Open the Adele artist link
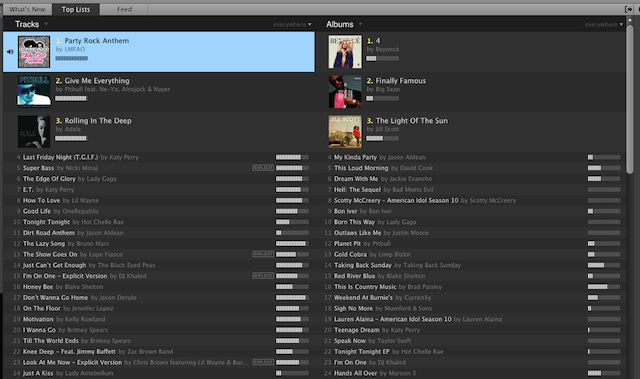 click(x=72, y=129)
